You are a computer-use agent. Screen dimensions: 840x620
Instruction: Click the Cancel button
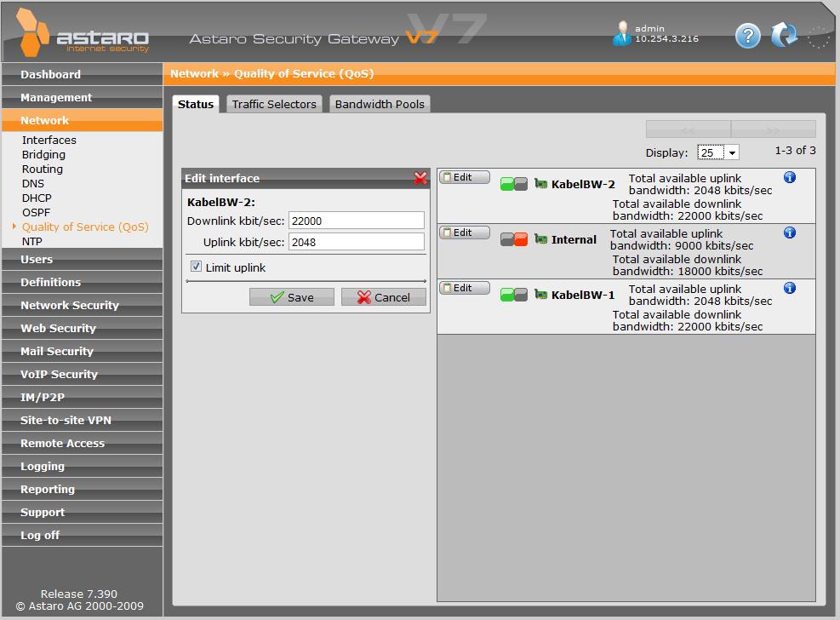click(384, 297)
